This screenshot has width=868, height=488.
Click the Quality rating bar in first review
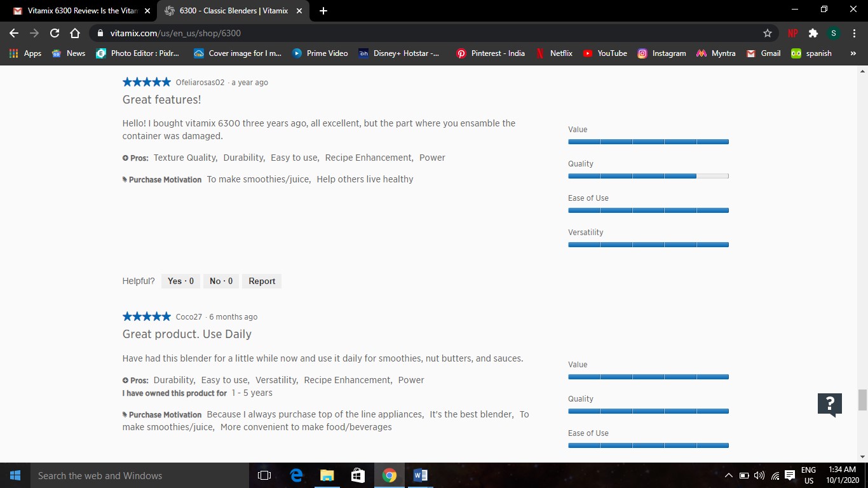648,176
